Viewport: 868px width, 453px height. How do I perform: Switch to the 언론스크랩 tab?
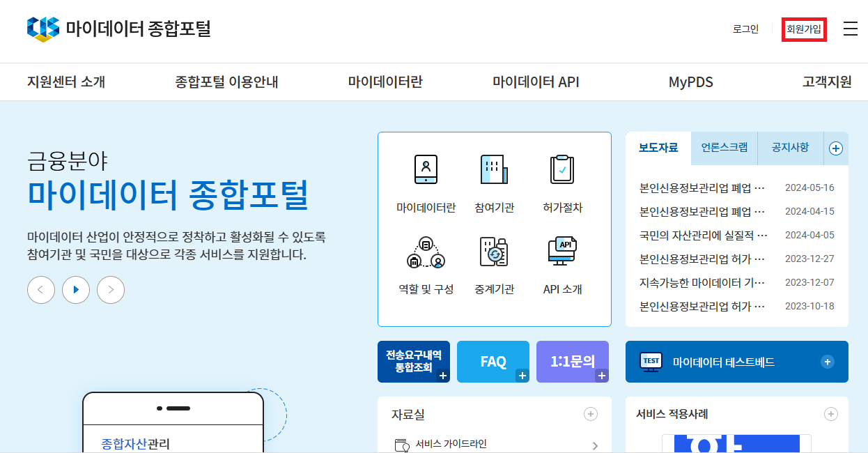pyautogui.click(x=724, y=148)
